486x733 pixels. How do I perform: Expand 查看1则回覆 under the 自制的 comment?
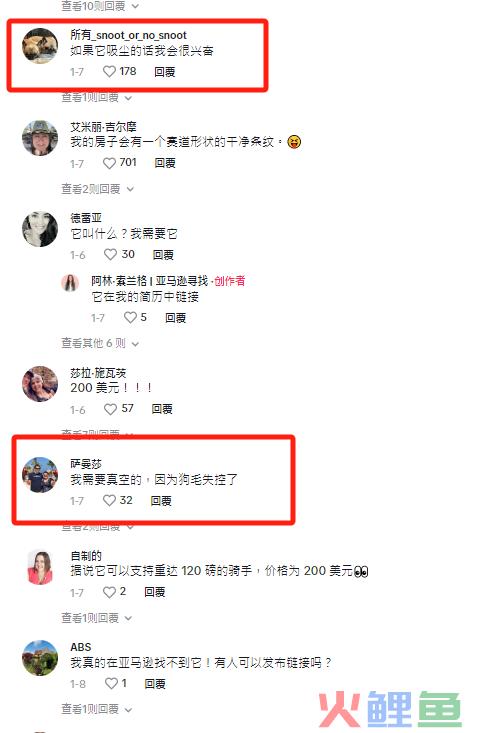pos(97,618)
